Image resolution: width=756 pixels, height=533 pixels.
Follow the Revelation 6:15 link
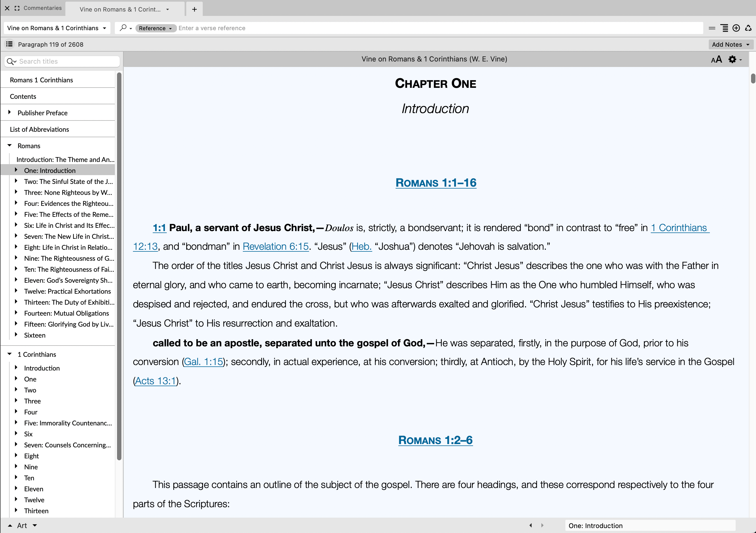(x=276, y=246)
